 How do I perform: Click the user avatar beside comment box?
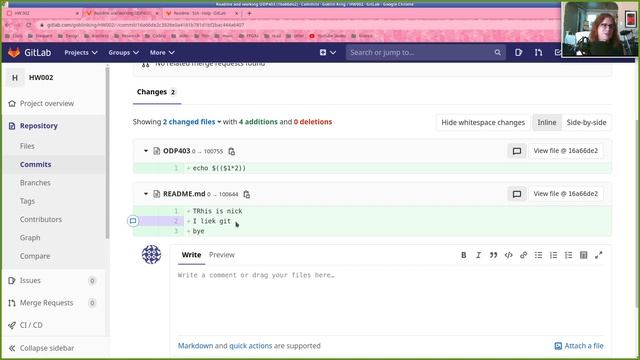point(151,254)
